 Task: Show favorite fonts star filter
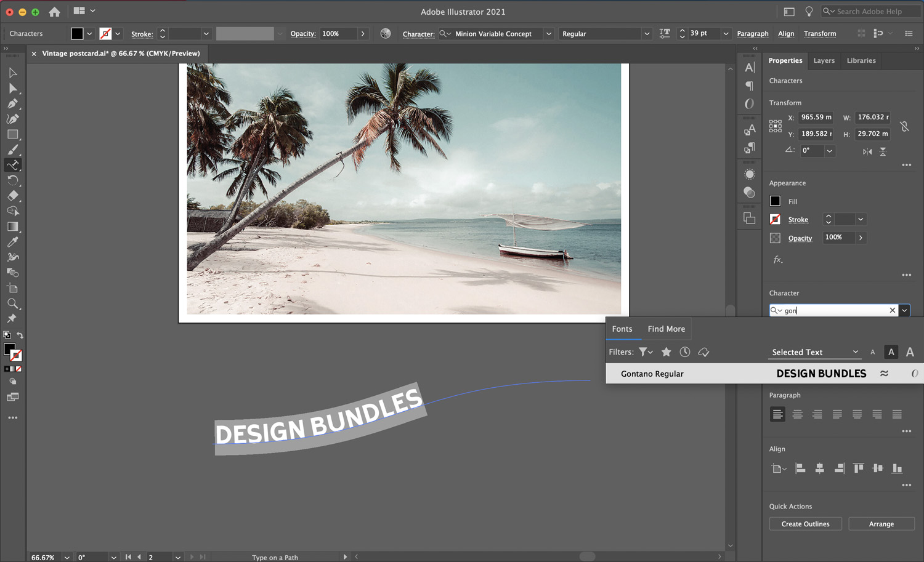[666, 352]
